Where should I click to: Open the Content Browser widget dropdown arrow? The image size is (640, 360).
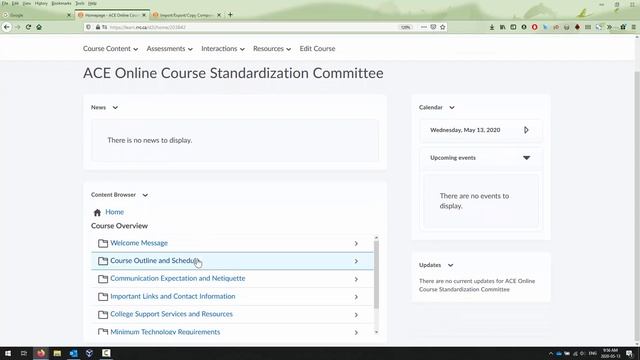coord(145,195)
